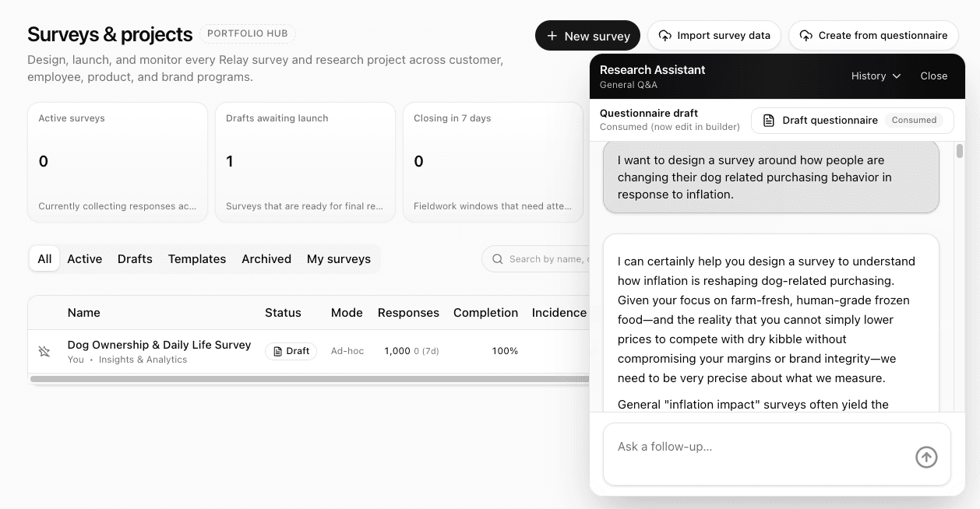Screen dimensions: 980x509
Task: Click the cloud icon on Create from questionnaire
Action: click(x=805, y=35)
